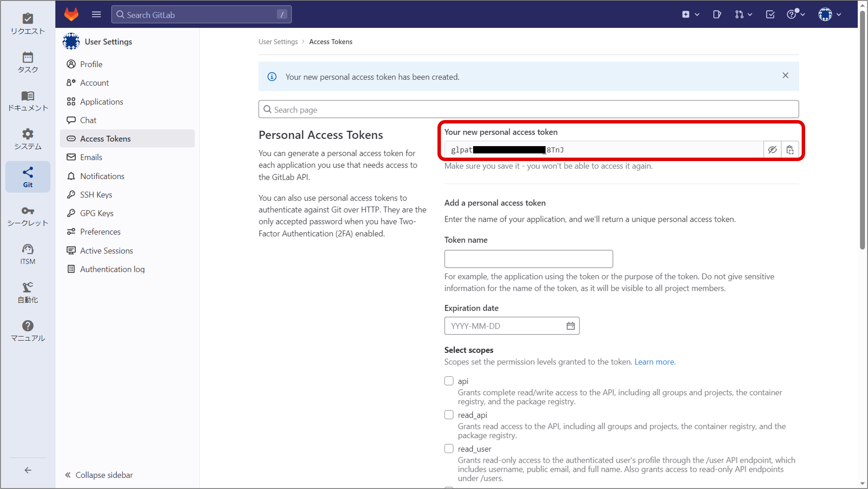Click Learn more scopes link
This screenshot has height=489, width=868.
click(654, 362)
